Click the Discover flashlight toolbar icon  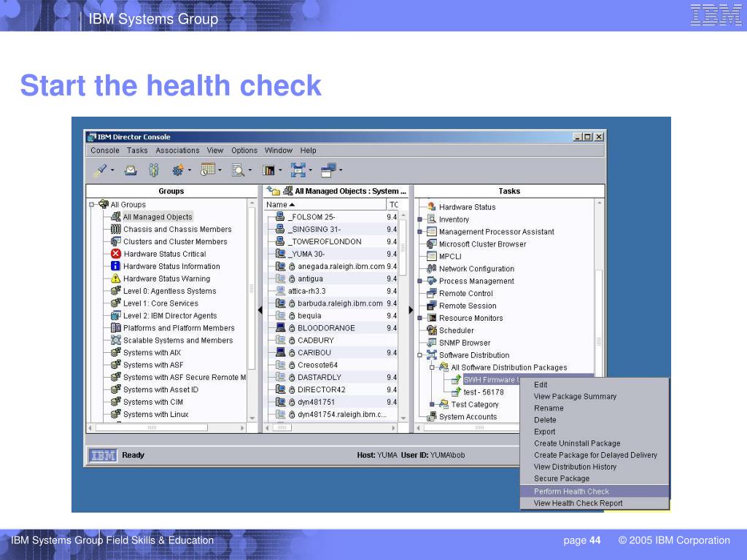click(100, 170)
